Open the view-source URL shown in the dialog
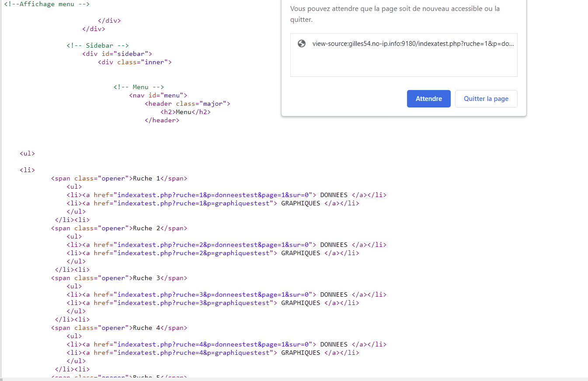Screen dimensions: 588x381 pos(413,43)
